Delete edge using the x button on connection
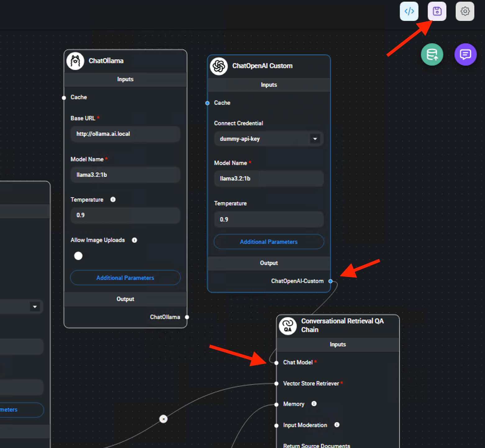 163,419
